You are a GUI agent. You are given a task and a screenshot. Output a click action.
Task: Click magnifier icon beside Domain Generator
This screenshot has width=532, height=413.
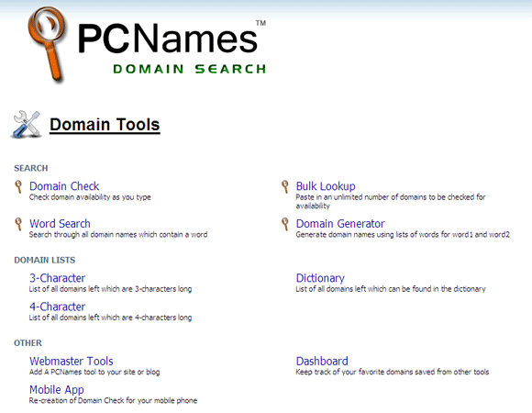pyautogui.click(x=285, y=224)
